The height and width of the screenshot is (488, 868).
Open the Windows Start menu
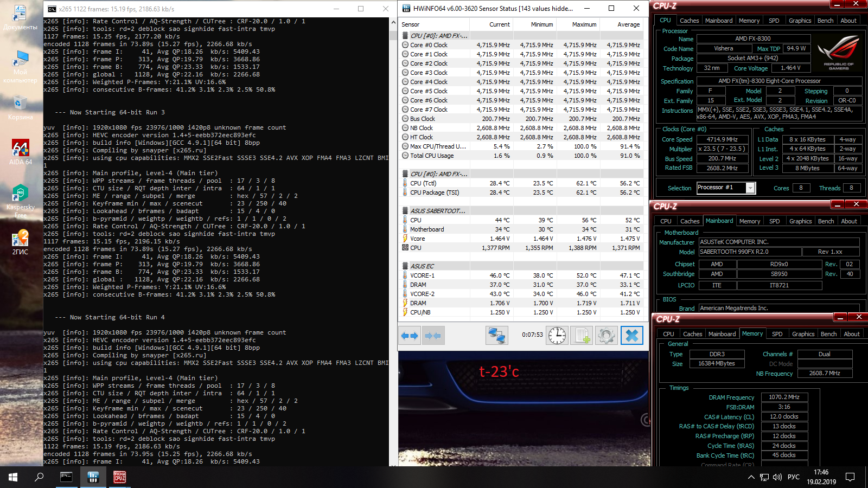coord(13,477)
